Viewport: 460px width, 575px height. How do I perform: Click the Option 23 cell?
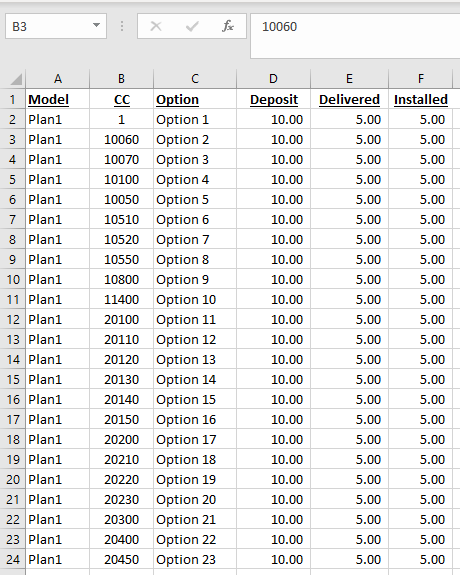(x=195, y=559)
